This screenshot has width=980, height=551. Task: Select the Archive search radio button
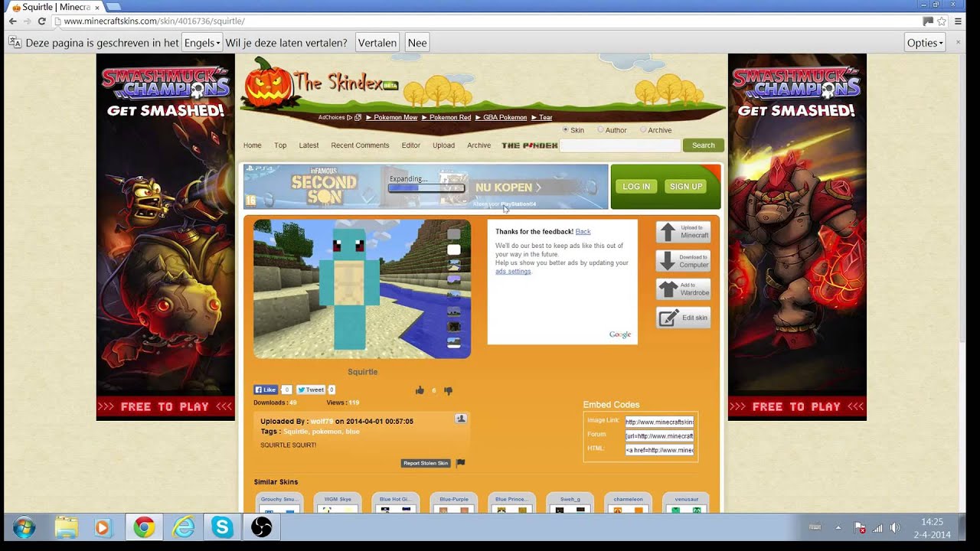point(643,130)
